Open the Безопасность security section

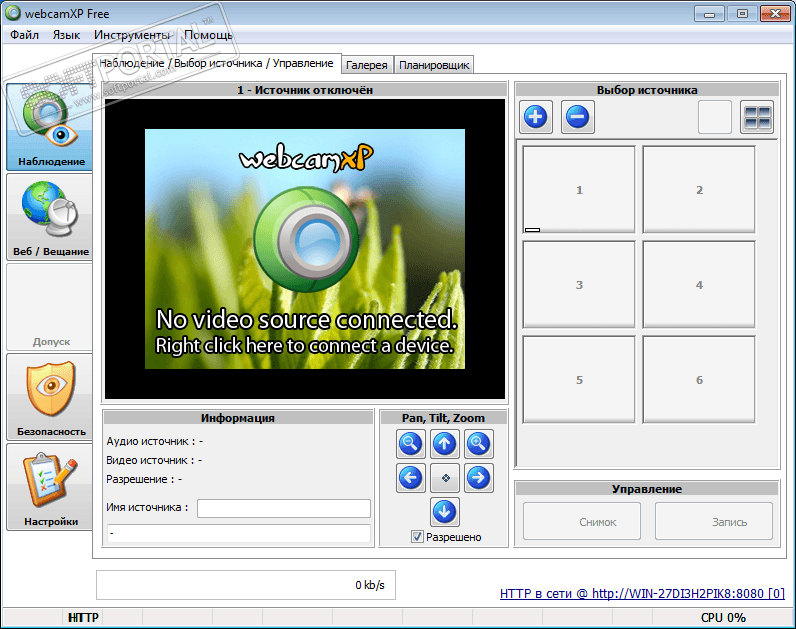(x=50, y=397)
